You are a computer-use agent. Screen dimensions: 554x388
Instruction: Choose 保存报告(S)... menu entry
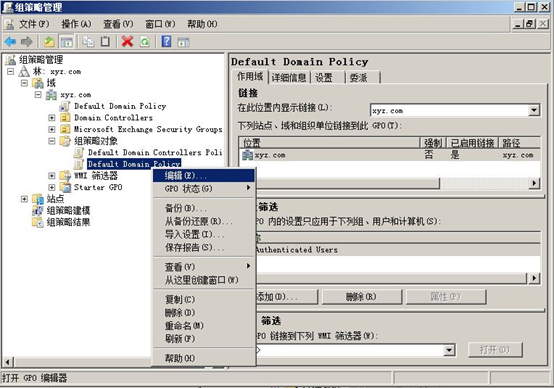tap(204, 247)
